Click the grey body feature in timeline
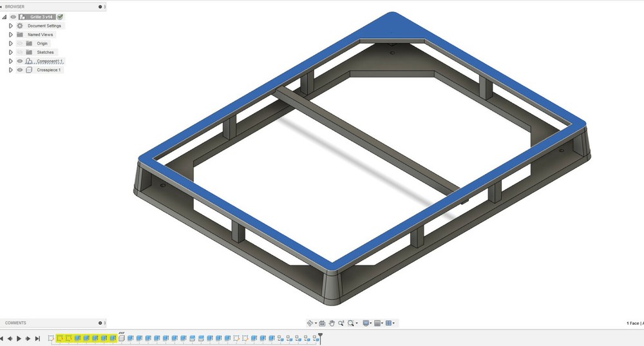Viewport: 644px width, 346px height. pos(122,338)
